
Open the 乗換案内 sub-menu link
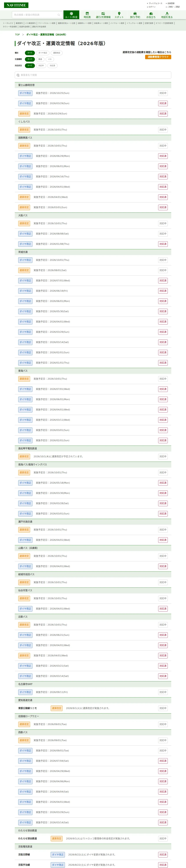[x=19, y=23]
